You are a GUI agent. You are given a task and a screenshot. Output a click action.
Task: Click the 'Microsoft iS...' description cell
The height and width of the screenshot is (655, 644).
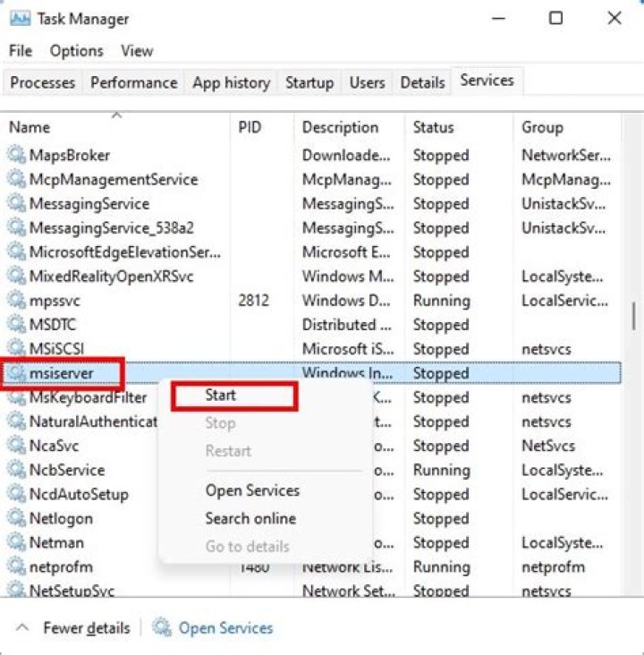pos(348,349)
